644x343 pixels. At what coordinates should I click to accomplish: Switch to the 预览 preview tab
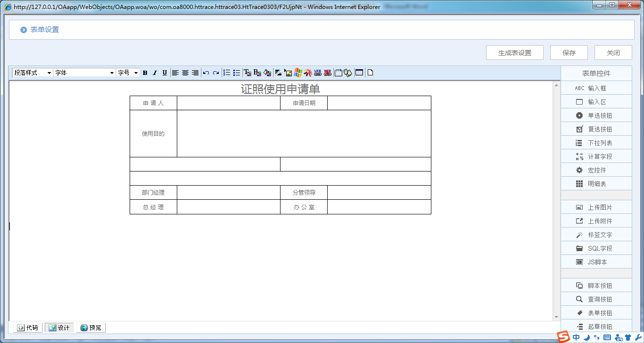(91, 327)
